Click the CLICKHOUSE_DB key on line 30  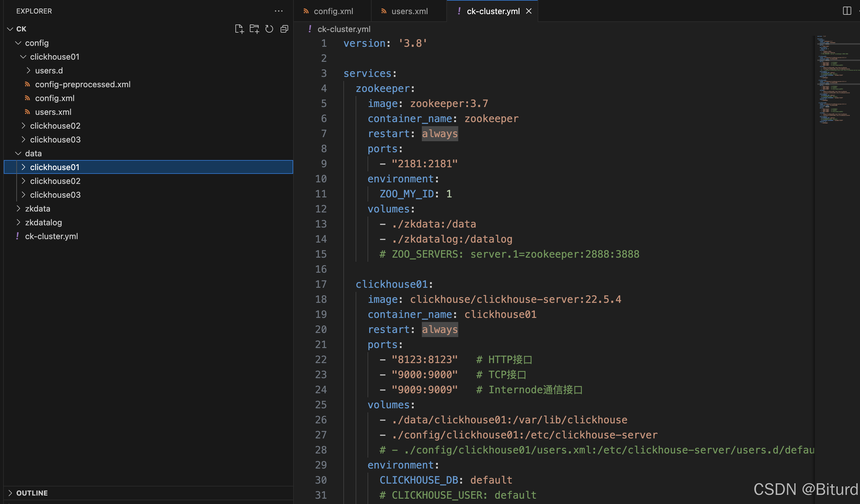click(419, 480)
